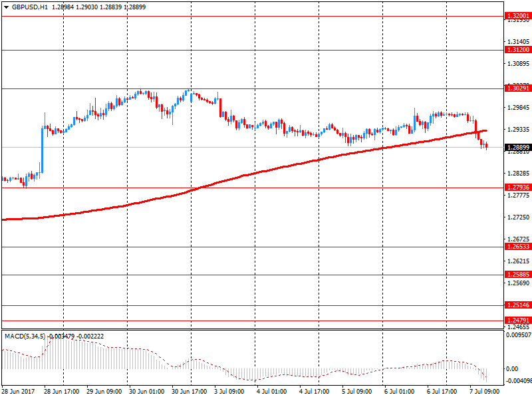
Task: Click the GBPUSD,H1 chart title text
Action: coord(30,7)
